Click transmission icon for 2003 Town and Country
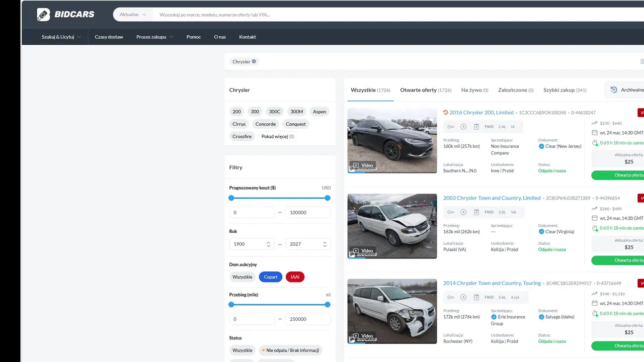Screen dimensions: 644x362 point(463,212)
